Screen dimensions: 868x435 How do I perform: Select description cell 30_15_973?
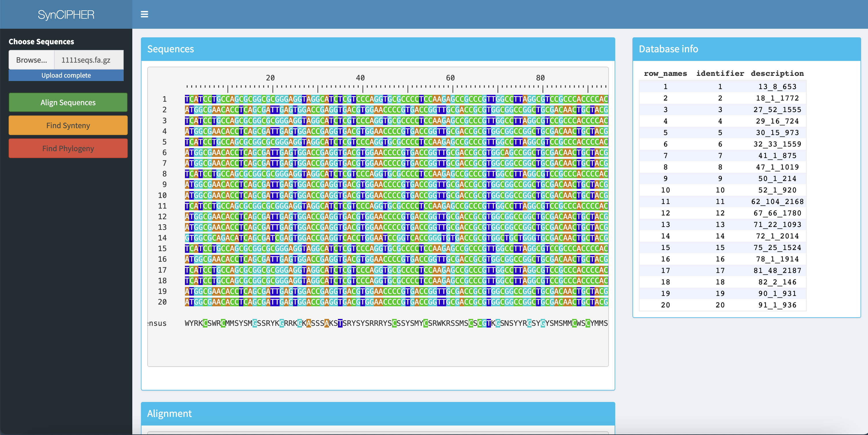pyautogui.click(x=777, y=132)
